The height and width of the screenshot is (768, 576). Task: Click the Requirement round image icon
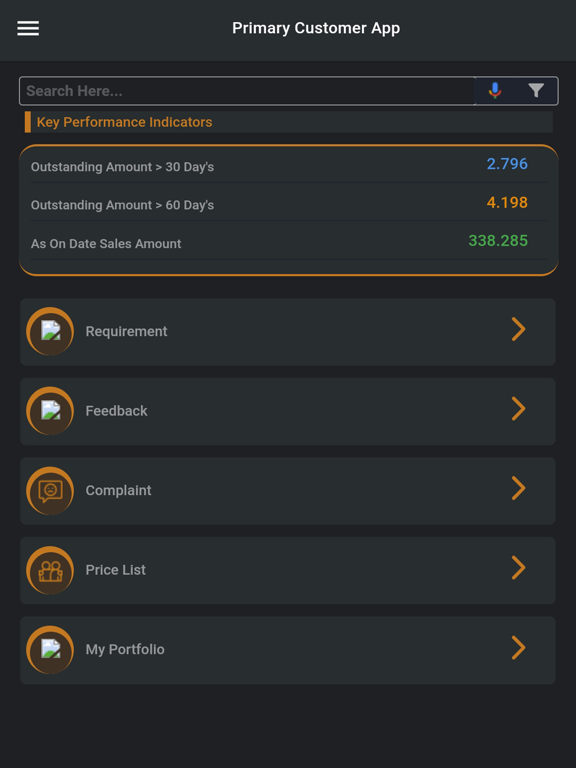tap(50, 331)
